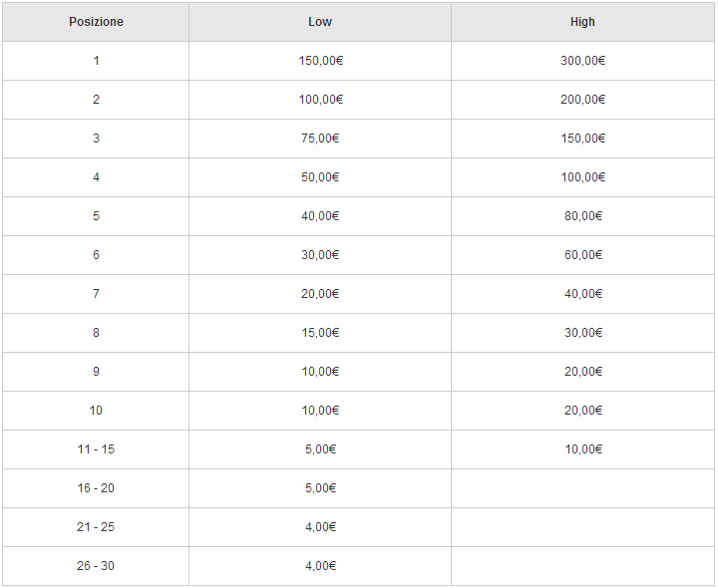Image resolution: width=718 pixels, height=588 pixels.
Task: Select the 4,00€ prize for 26 - 30
Action: [x=320, y=566]
